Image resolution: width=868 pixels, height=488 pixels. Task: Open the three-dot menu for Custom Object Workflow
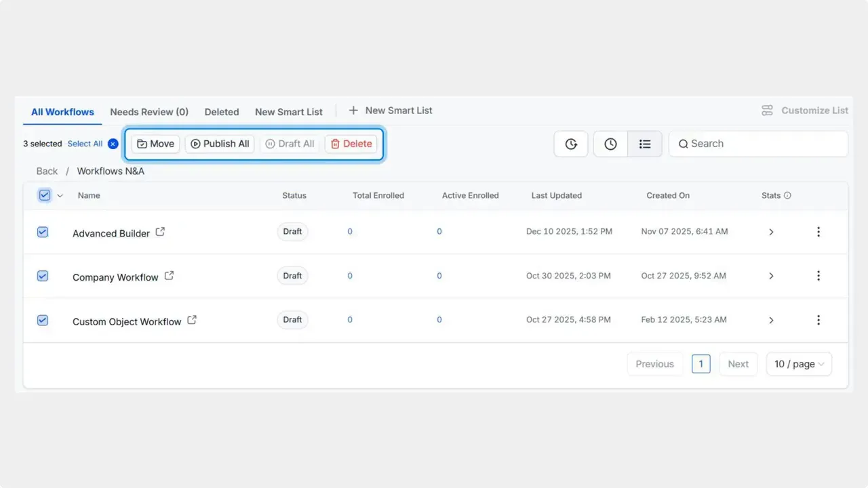coord(818,320)
